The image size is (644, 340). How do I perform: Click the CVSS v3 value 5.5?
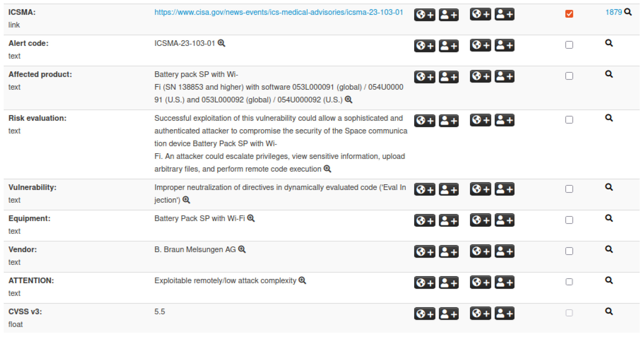coord(160,312)
